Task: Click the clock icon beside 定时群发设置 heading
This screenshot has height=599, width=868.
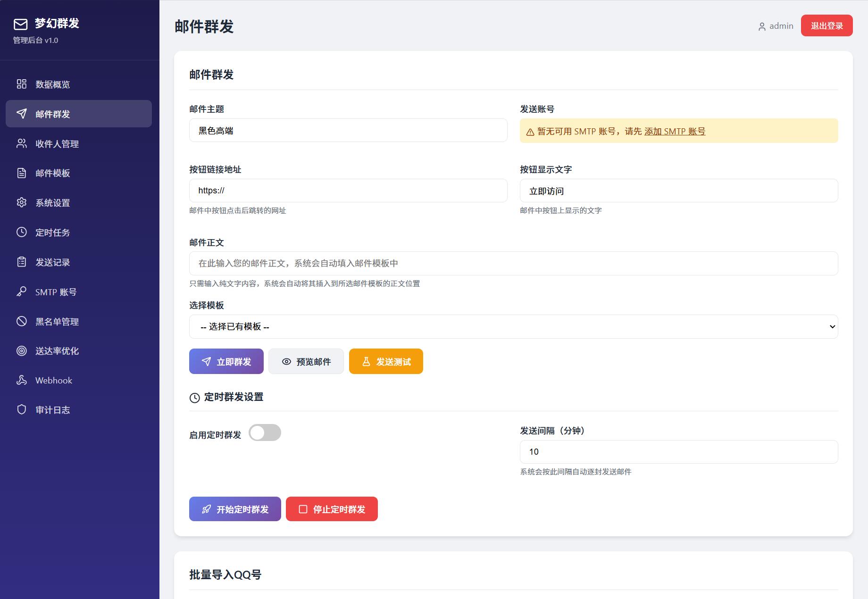Action: 194,398
